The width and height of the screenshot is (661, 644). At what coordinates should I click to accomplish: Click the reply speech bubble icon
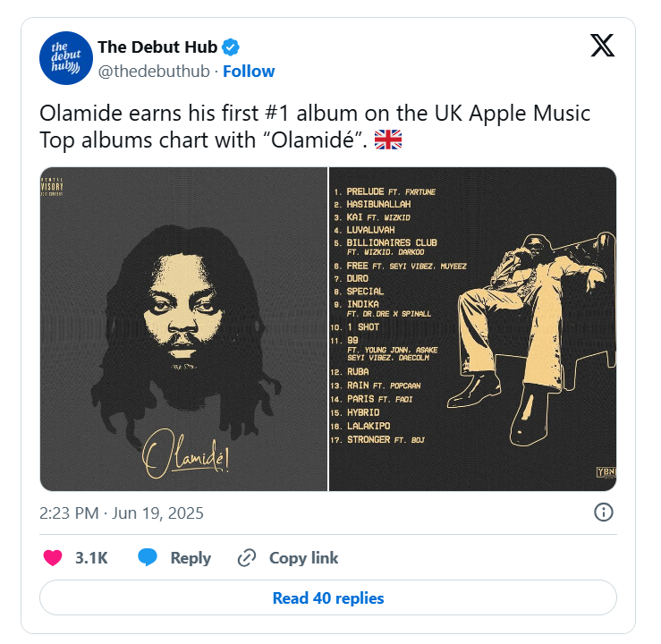[x=148, y=557]
